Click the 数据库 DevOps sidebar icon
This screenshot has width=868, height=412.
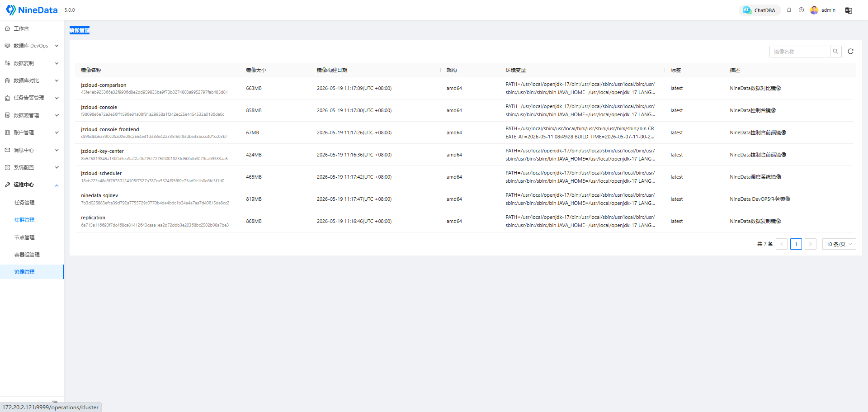click(7, 46)
